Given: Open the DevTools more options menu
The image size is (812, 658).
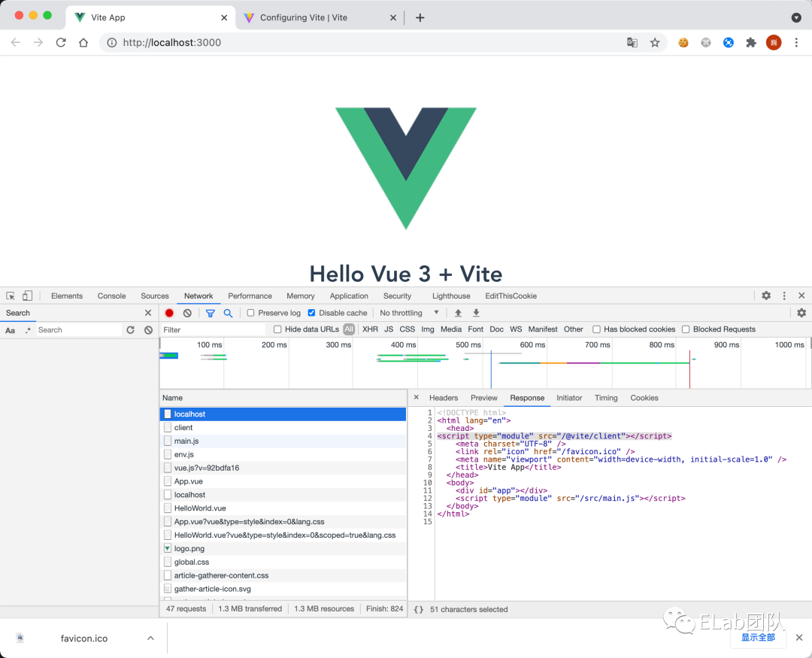Looking at the screenshot, I should click(x=784, y=296).
